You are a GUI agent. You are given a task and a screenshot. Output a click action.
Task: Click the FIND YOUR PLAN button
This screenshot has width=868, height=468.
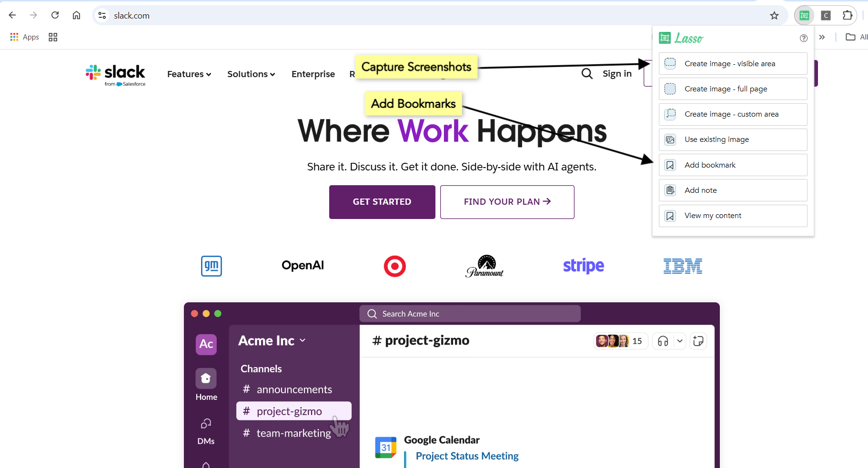point(507,202)
